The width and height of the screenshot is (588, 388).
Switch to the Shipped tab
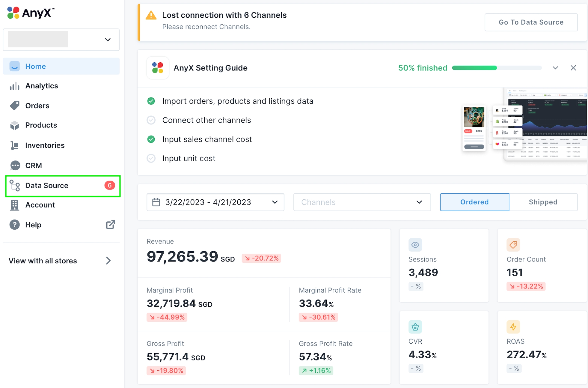[543, 202]
